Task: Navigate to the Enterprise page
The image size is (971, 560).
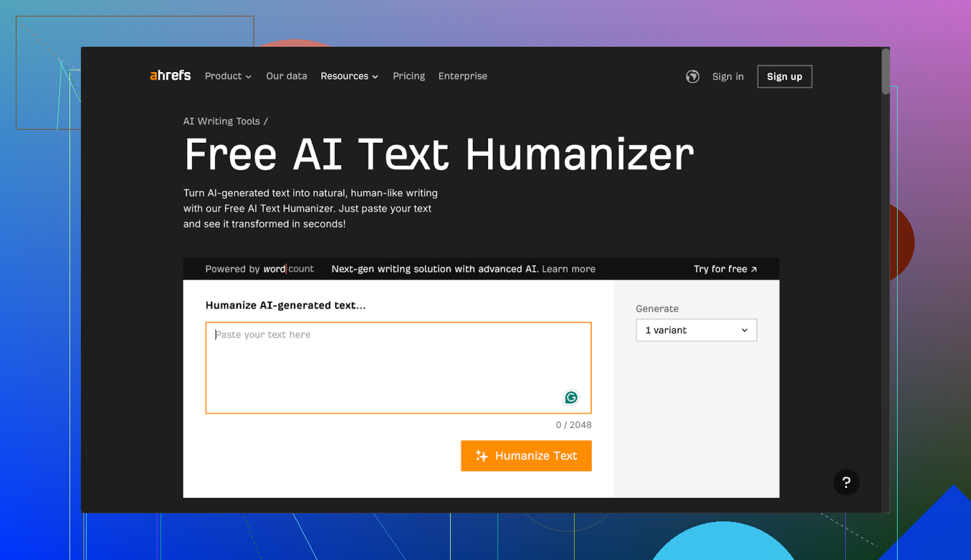Action: click(x=463, y=76)
